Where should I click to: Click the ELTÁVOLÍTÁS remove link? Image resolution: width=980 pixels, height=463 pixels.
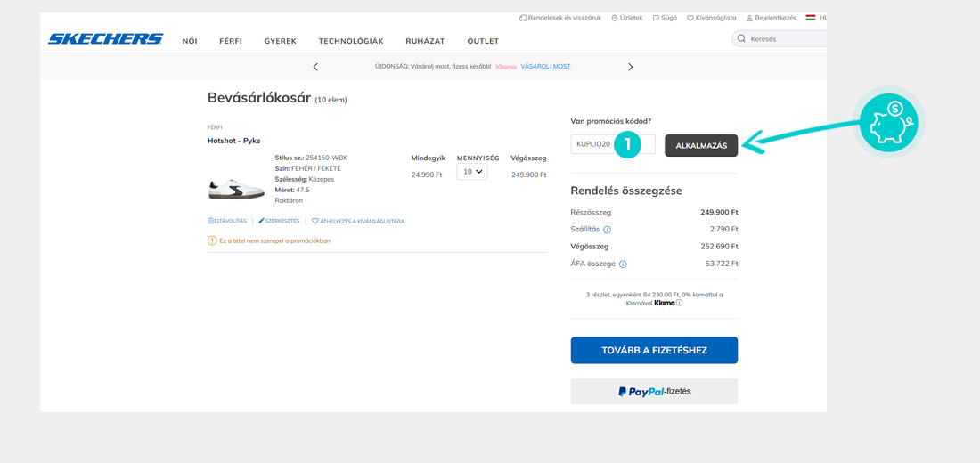pos(227,221)
